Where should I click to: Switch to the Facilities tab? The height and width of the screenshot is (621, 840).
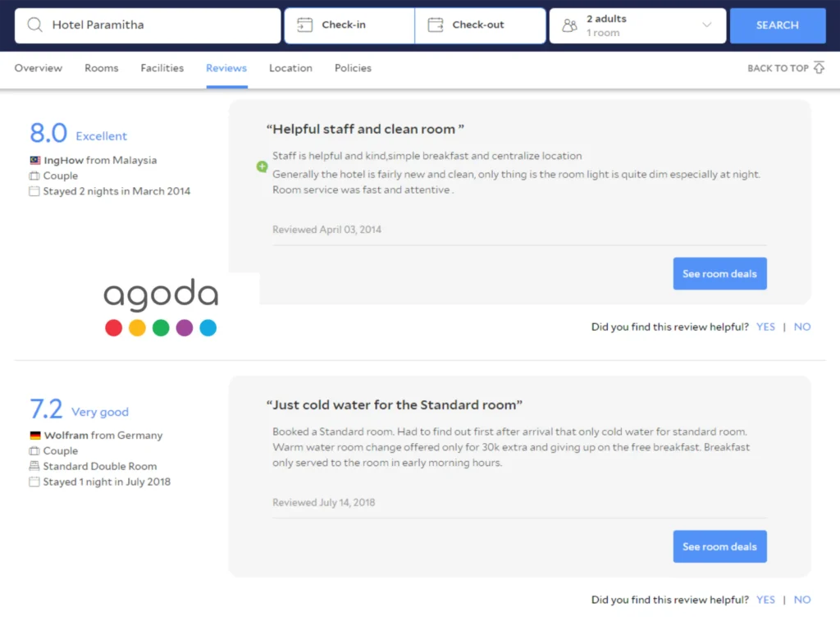pyautogui.click(x=162, y=68)
